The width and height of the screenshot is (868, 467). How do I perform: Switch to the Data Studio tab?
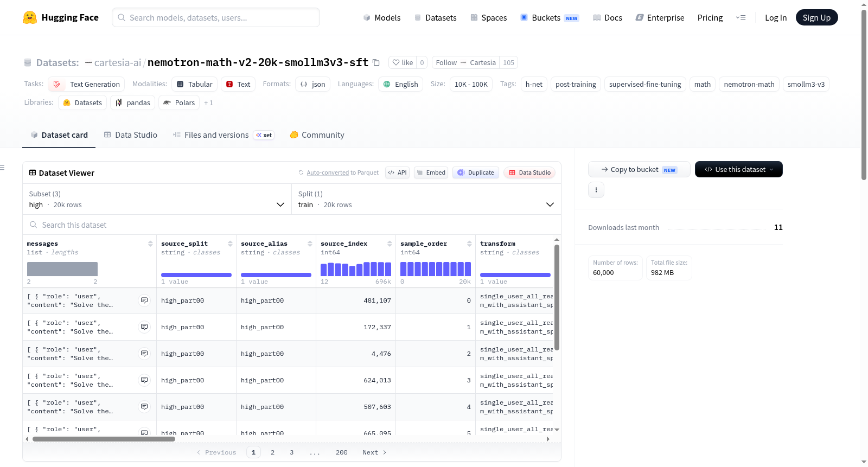131,135
